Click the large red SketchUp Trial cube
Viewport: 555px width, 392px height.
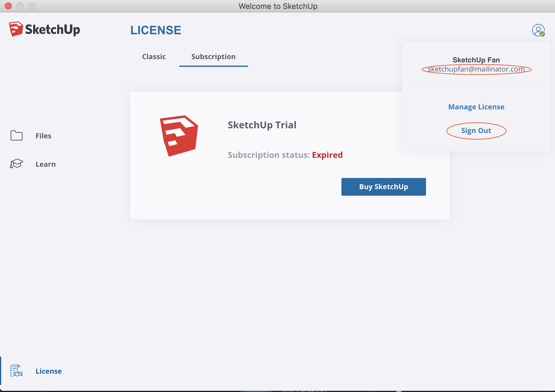click(179, 136)
